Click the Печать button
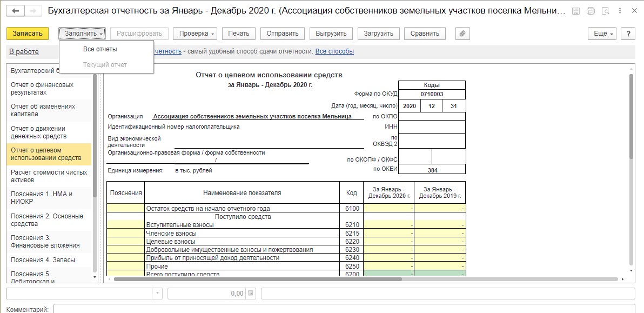This screenshot has width=644, height=313. pos(239,34)
